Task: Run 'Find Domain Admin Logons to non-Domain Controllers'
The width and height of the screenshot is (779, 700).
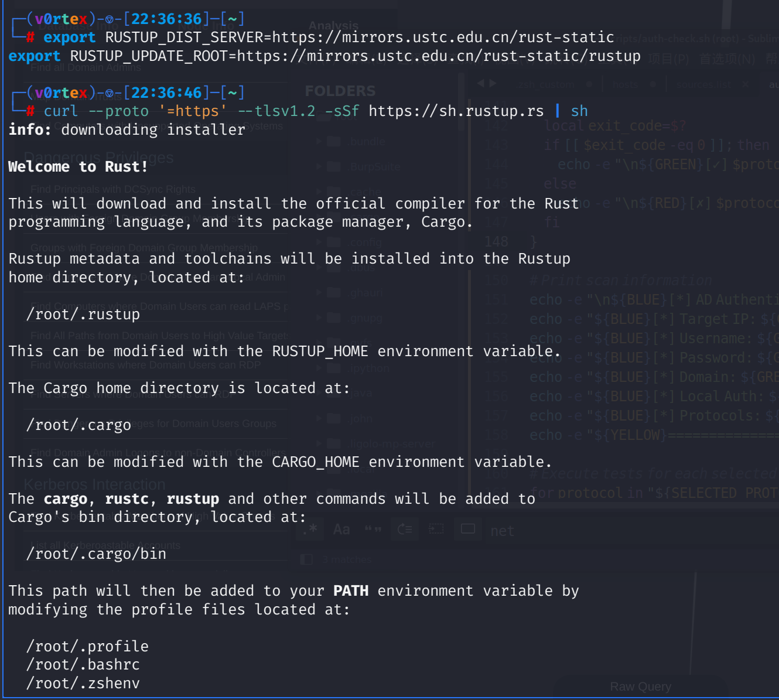Action: pos(158,453)
